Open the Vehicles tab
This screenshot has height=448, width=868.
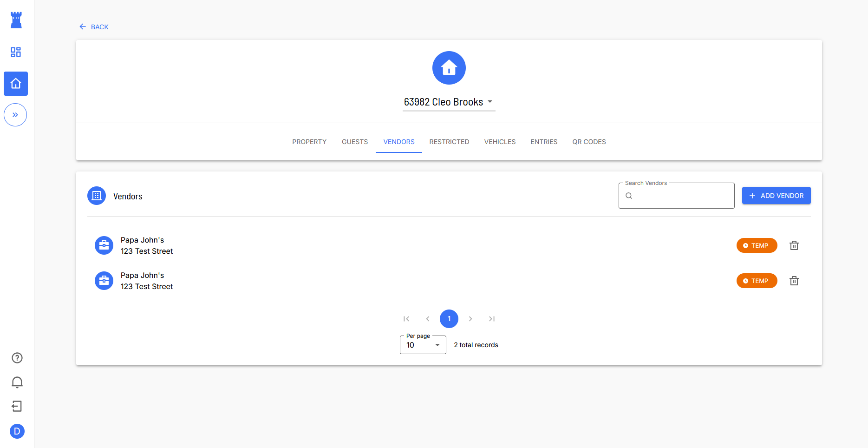[x=500, y=142]
